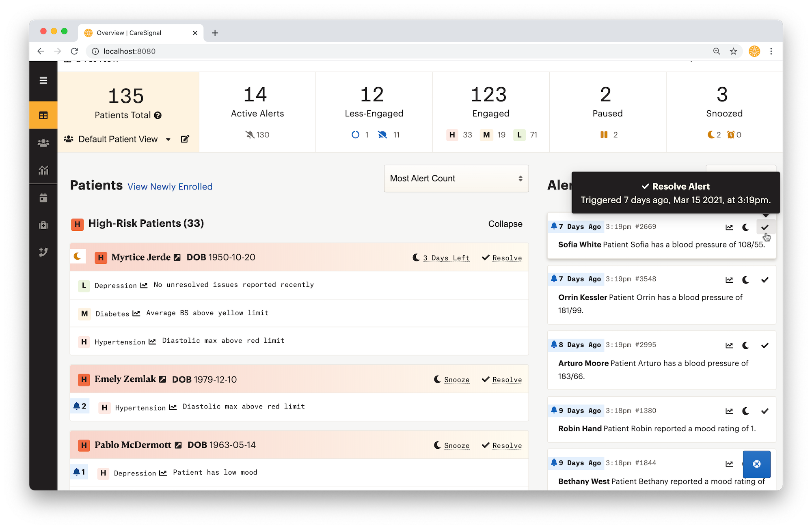Click the 2 alerts bell badge for Emely
The height and width of the screenshot is (529, 812).
click(x=80, y=406)
